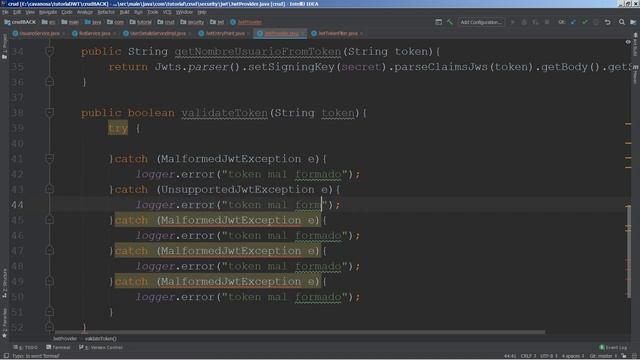640x360 pixels.
Task: Click the fold marker at line 36
Action: tap(49, 82)
